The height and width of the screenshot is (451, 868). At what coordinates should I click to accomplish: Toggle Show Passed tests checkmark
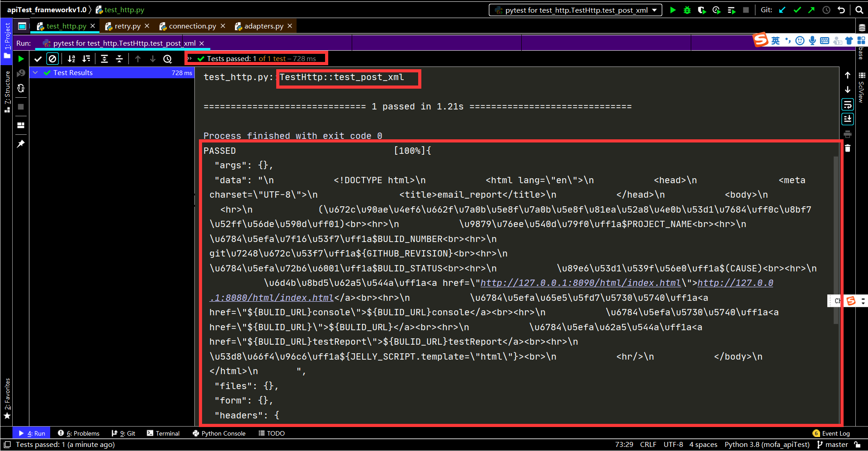[38, 59]
